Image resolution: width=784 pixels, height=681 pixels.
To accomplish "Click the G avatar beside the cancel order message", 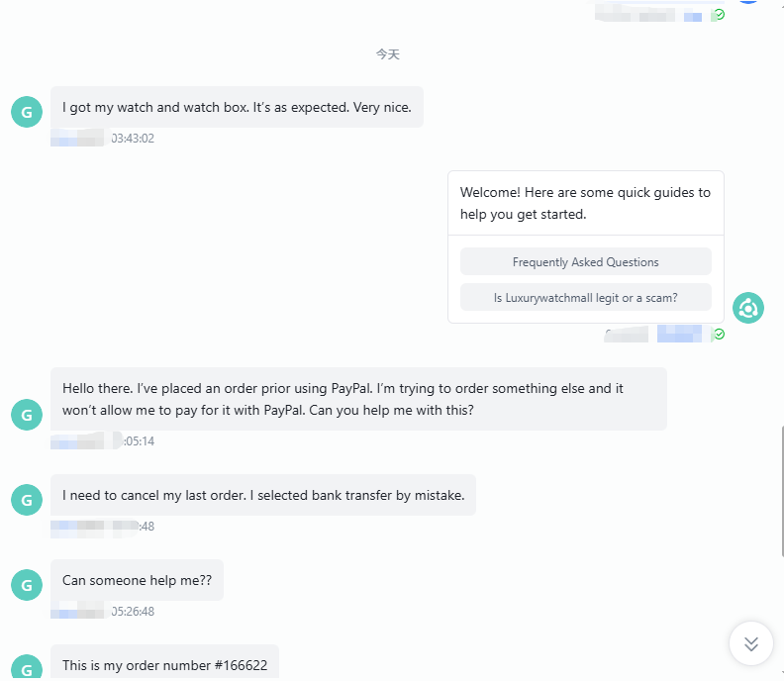I will [x=26, y=500].
